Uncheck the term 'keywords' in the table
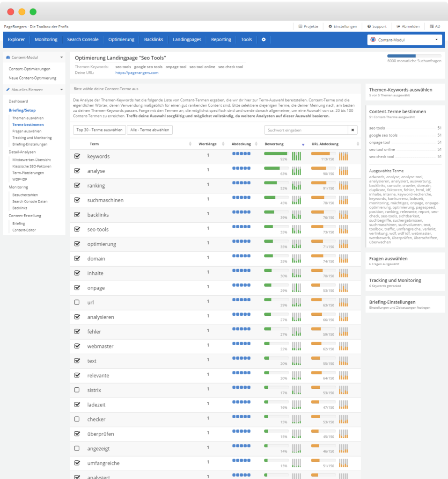448x479 pixels. pos(77,155)
